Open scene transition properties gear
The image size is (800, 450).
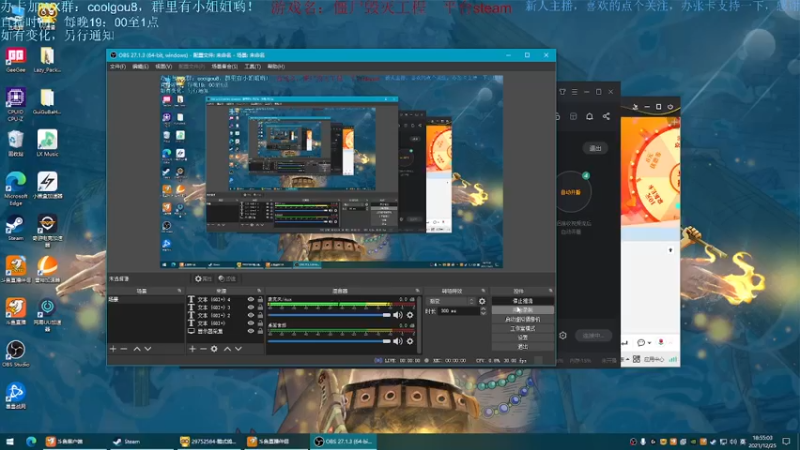[482, 302]
